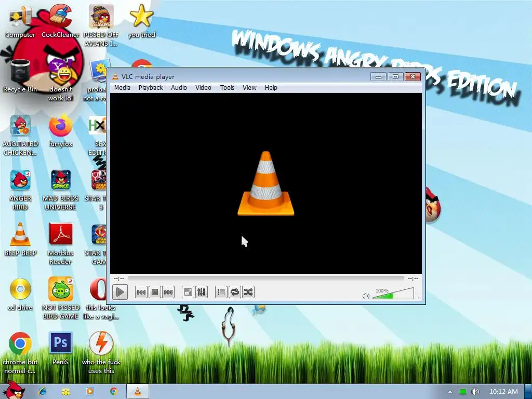532x399 pixels.
Task: Click the VLC cone in title bar
Action: point(115,77)
